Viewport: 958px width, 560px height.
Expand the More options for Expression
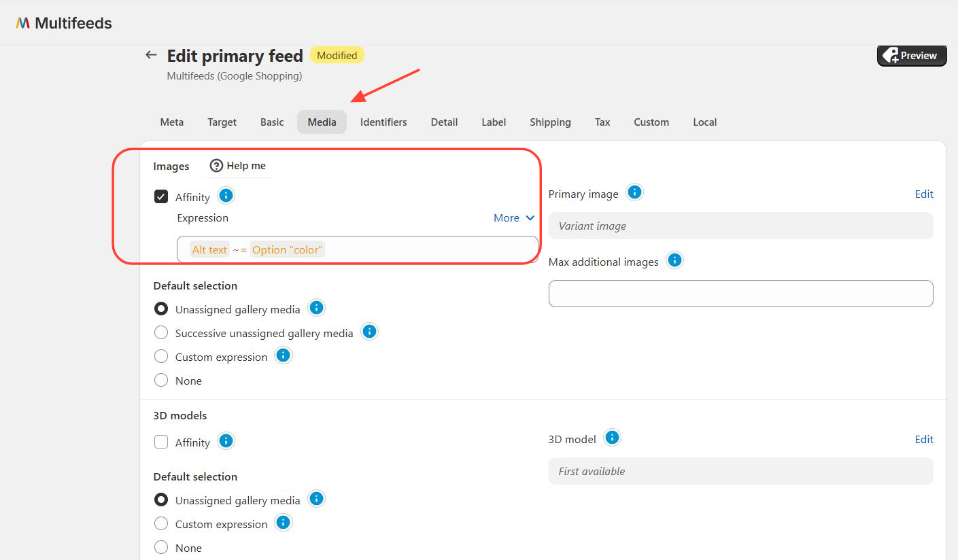[x=513, y=217]
